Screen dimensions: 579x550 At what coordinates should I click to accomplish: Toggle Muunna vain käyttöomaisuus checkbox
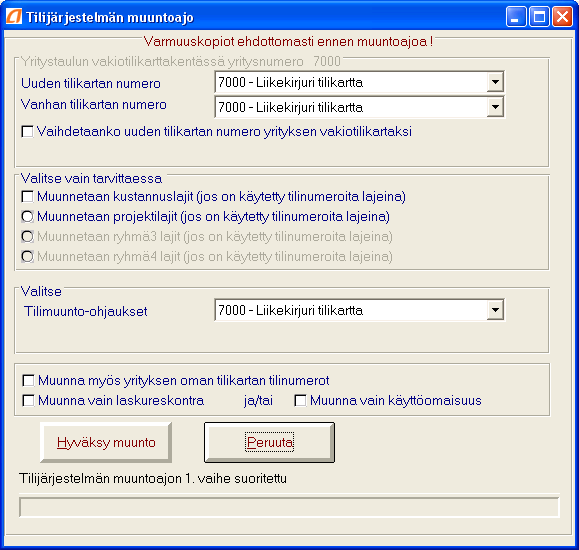[300, 400]
